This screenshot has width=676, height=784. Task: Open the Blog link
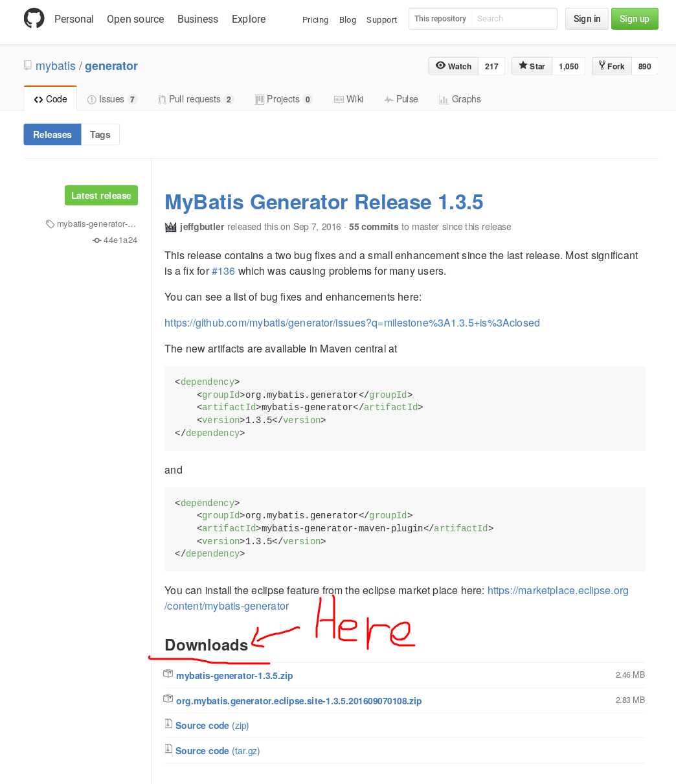[348, 20]
